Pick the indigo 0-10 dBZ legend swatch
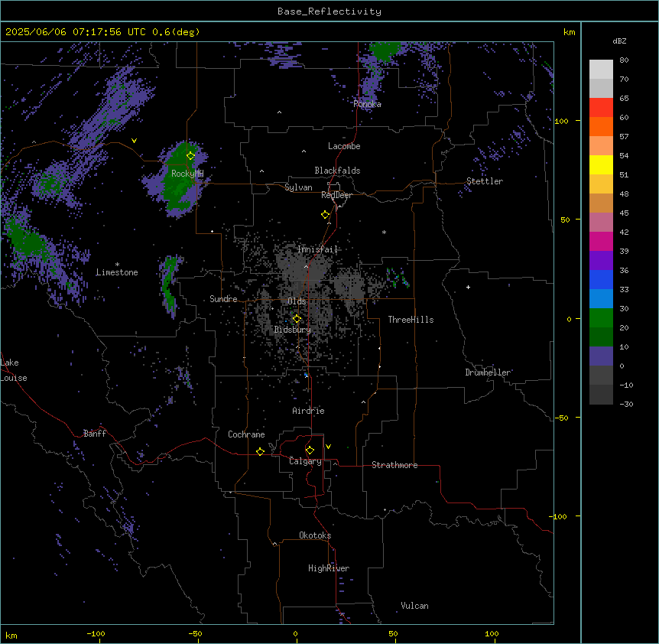The image size is (659, 644). point(601,356)
